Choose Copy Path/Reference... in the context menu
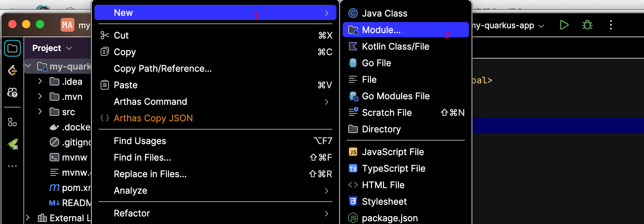This screenshot has width=644, height=224. [163, 69]
